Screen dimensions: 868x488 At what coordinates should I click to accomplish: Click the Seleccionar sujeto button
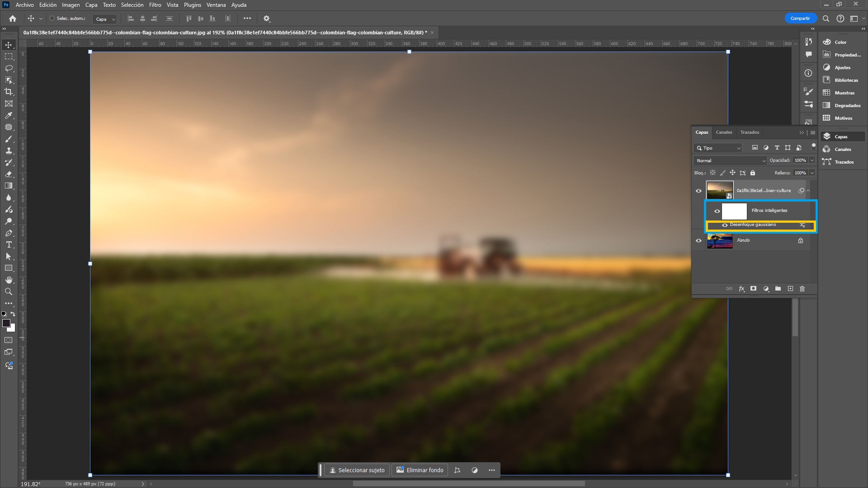[x=357, y=470]
